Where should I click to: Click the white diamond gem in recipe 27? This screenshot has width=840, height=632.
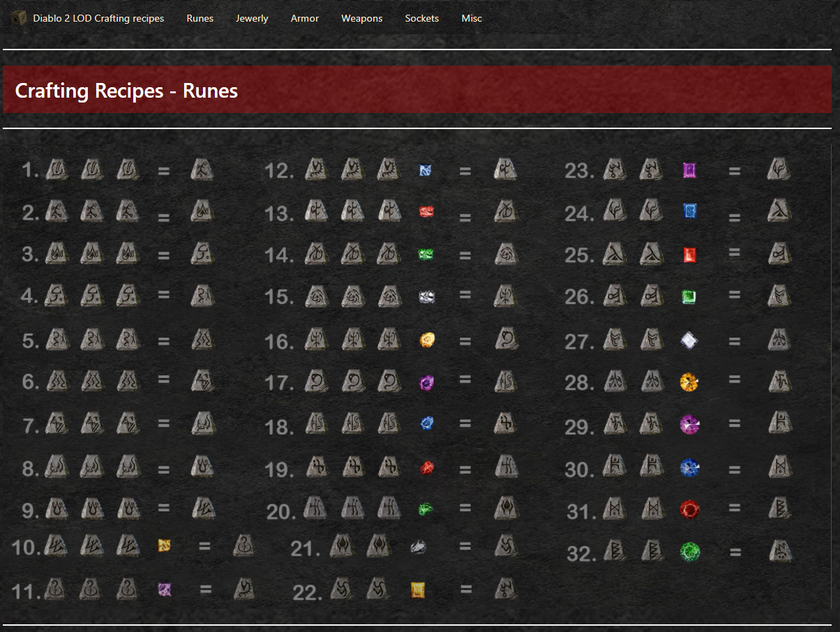[x=689, y=340]
